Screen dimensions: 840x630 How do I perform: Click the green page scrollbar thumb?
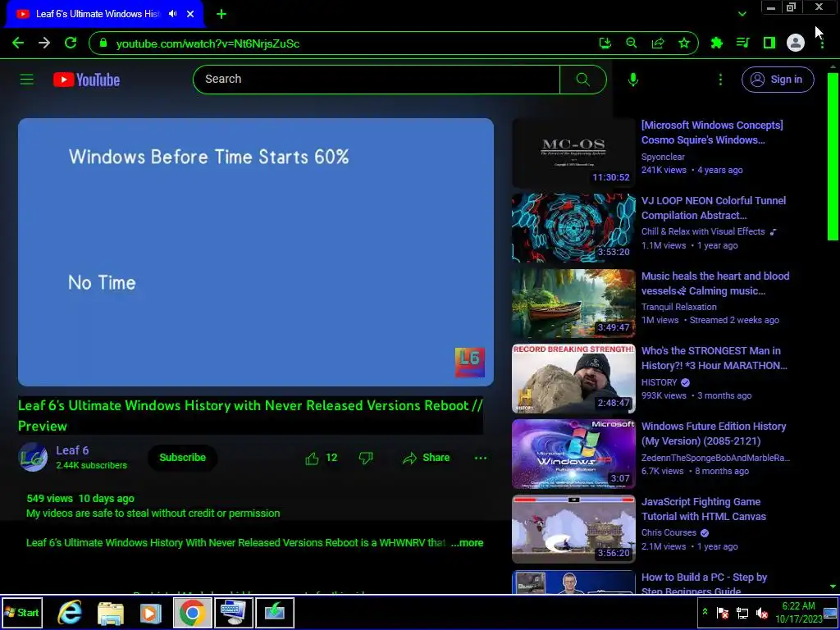(x=833, y=157)
